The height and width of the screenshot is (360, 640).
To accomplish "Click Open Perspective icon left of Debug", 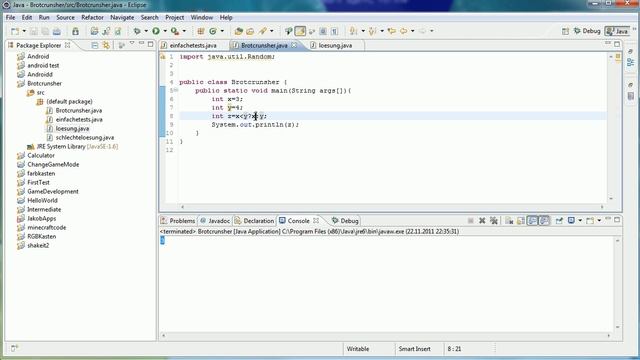I will pos(565,31).
